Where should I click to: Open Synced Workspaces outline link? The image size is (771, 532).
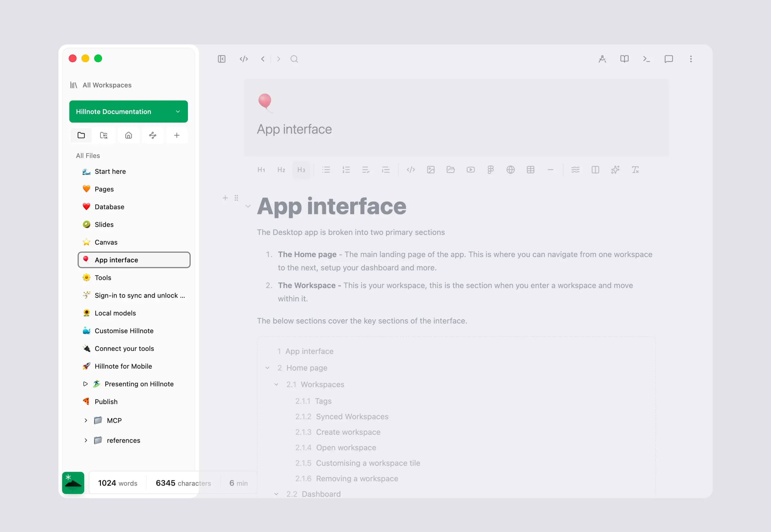click(352, 416)
